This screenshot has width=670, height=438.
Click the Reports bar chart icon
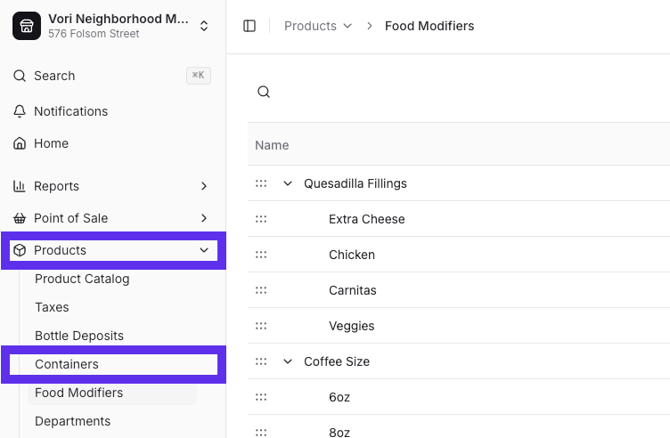click(19, 186)
